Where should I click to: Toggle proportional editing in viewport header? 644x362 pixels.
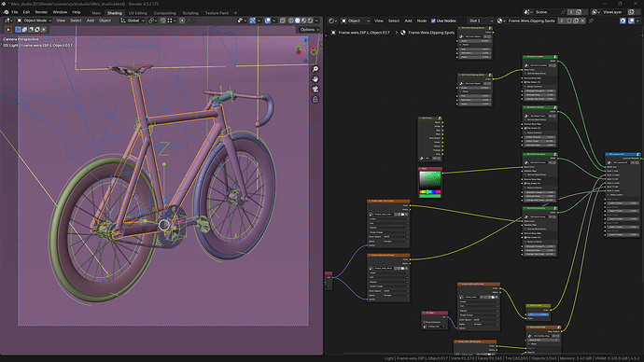pos(182,21)
